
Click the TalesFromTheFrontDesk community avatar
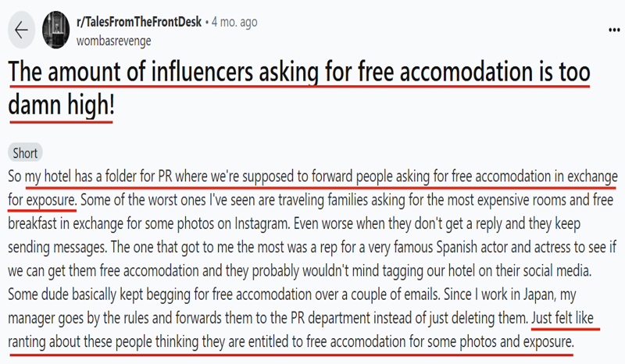coord(55,30)
